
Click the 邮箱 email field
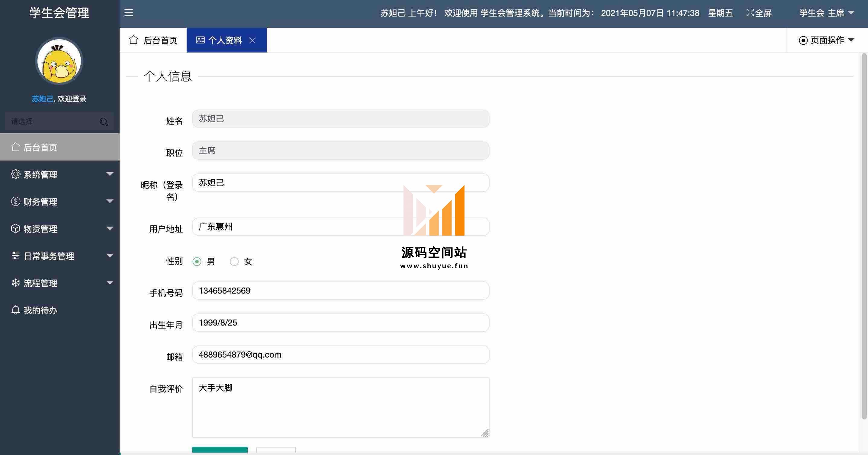click(341, 354)
